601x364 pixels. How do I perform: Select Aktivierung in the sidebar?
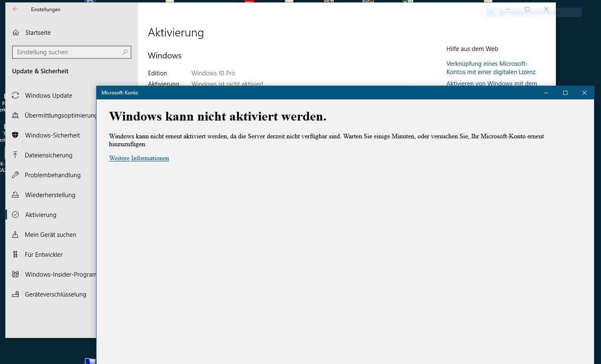pyautogui.click(x=41, y=215)
